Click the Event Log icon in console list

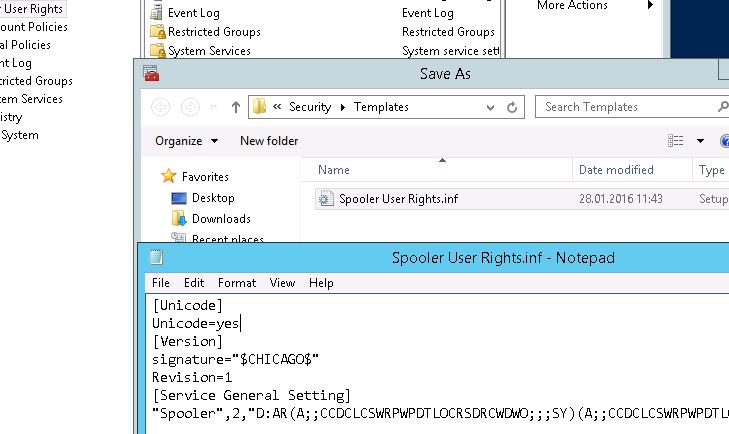[156, 13]
